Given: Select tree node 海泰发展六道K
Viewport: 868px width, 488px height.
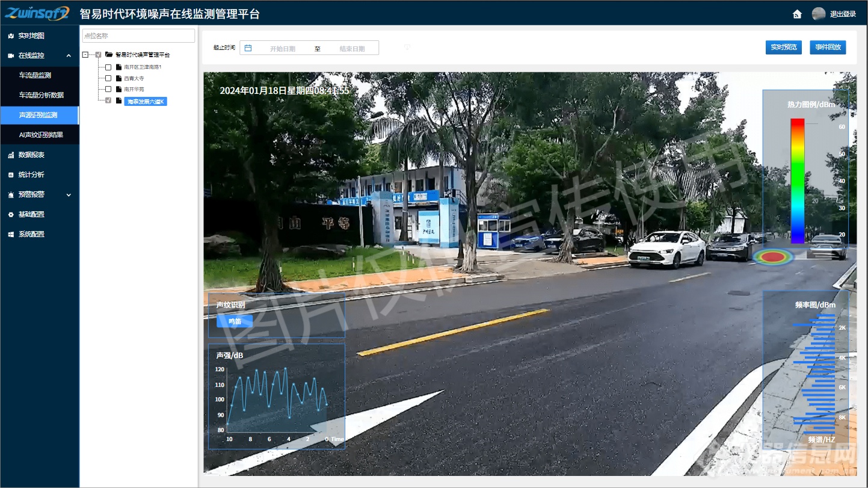Looking at the screenshot, I should point(146,101).
